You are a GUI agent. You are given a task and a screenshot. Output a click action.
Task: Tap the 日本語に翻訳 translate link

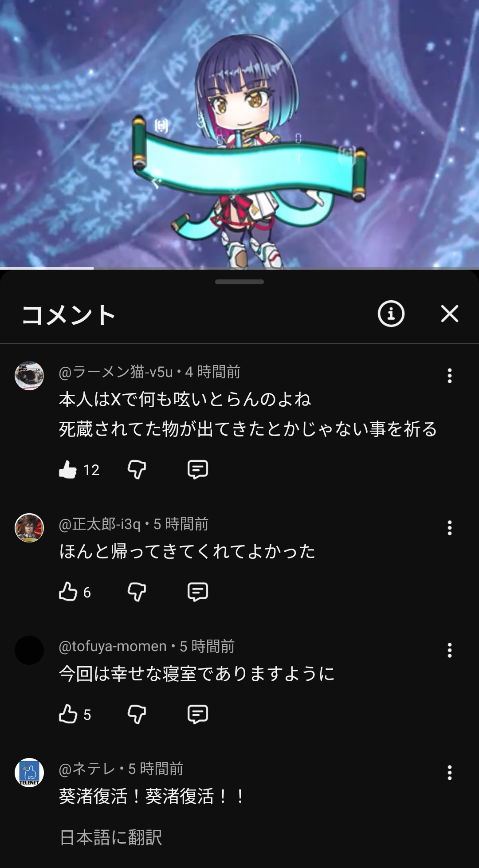(111, 837)
